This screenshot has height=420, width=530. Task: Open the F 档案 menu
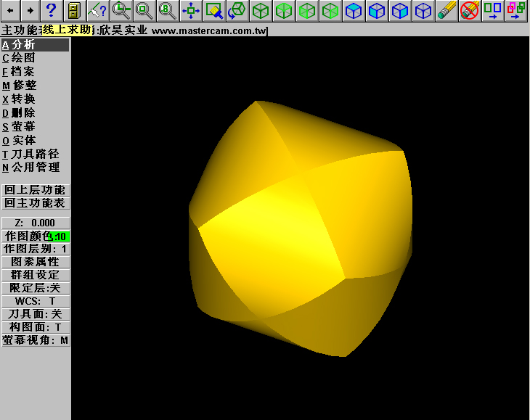coord(19,72)
